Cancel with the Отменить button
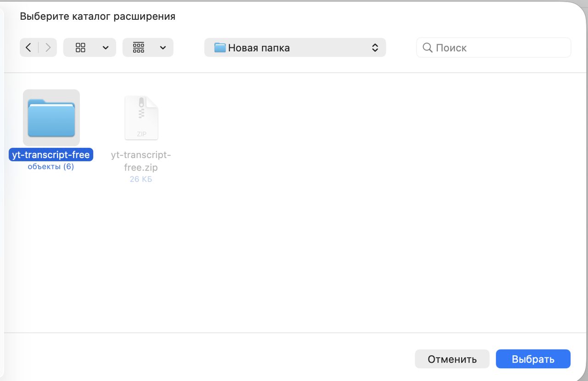The width and height of the screenshot is (588, 381). coord(452,359)
